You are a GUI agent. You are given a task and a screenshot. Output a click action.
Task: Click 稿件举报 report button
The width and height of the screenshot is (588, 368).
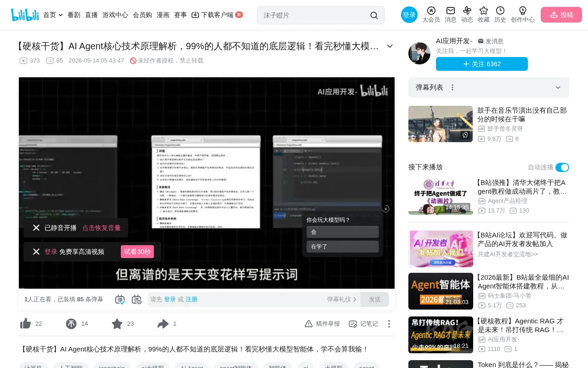(x=322, y=324)
